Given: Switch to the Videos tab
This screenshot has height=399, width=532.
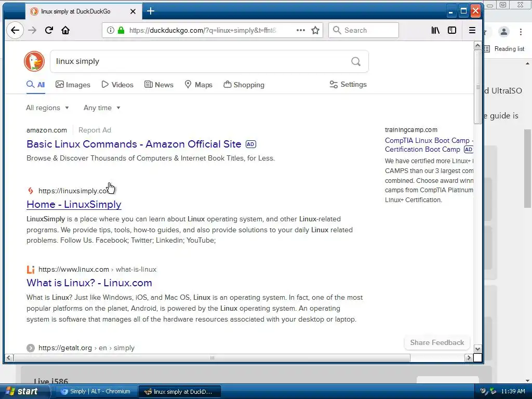Looking at the screenshot, I should 117,85.
